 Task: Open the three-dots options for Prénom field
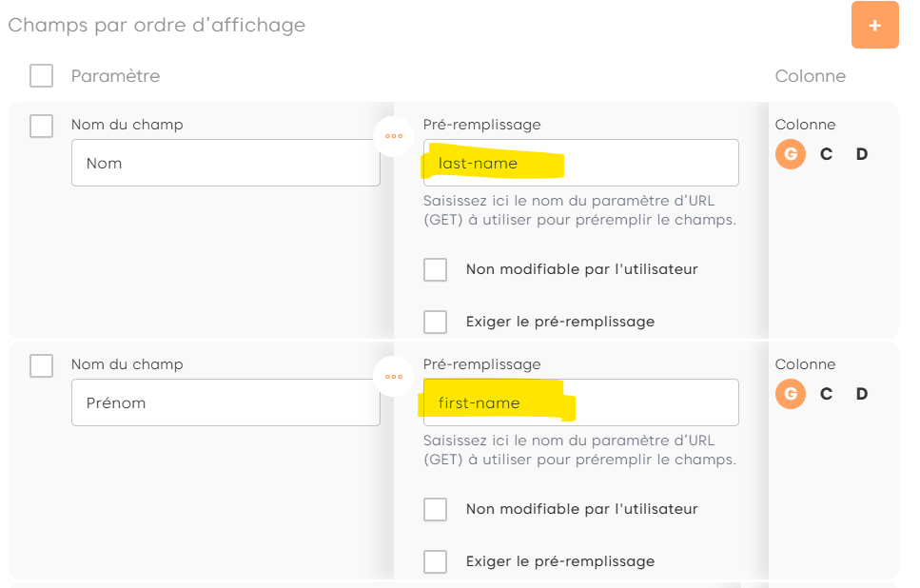(394, 376)
